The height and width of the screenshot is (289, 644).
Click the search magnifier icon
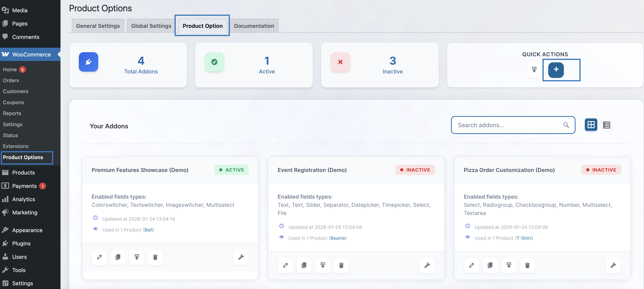[x=566, y=125]
